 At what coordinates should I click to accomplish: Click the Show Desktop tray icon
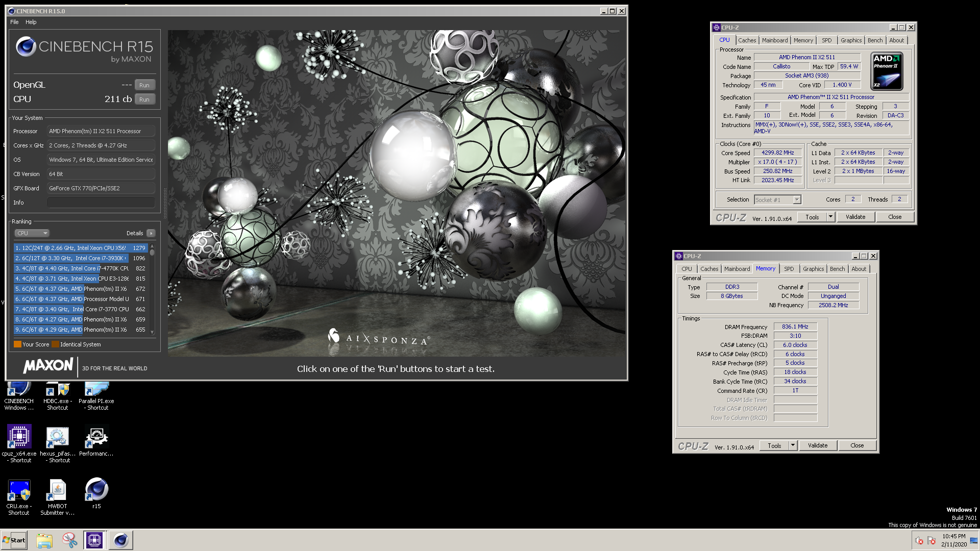tap(974, 540)
